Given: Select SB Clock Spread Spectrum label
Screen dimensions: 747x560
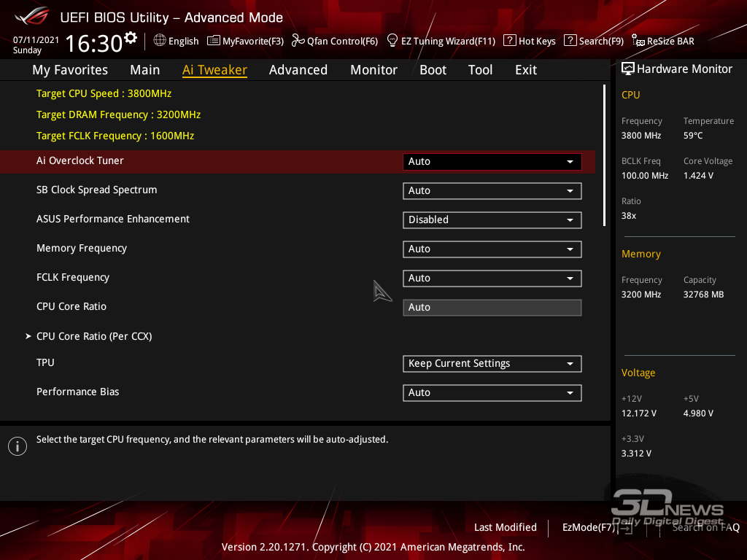Looking at the screenshot, I should point(97,190).
